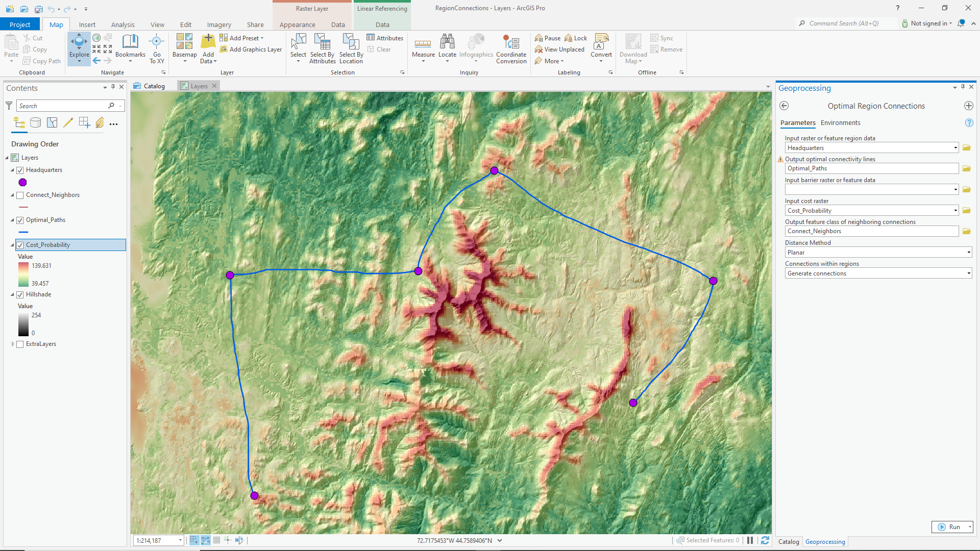Viewport: 980px width, 551px height.
Task: Open Coordinate Conversion
Action: pyautogui.click(x=511, y=48)
